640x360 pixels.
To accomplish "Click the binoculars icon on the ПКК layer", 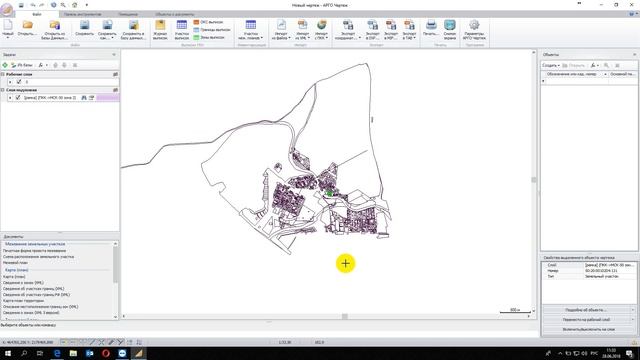I will pyautogui.click(x=84, y=98).
